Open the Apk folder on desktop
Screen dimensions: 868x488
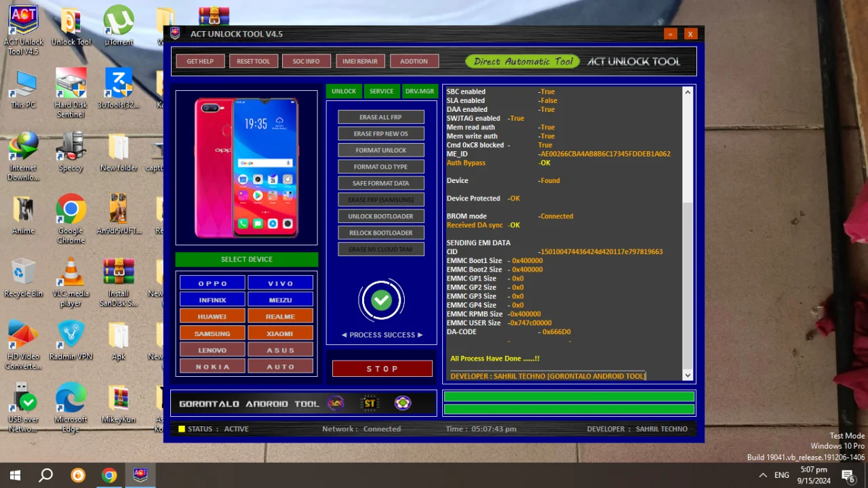tap(119, 342)
